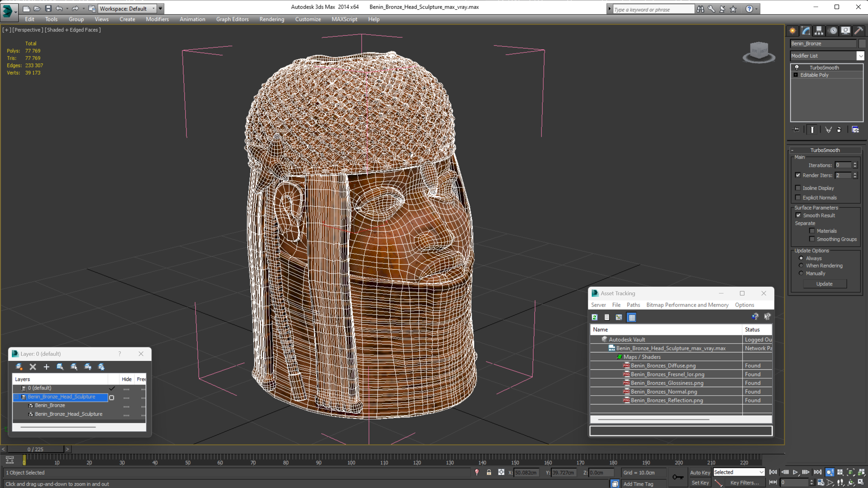The width and height of the screenshot is (868, 488).
Task: Open the Modify command panel tab
Action: coord(806,31)
